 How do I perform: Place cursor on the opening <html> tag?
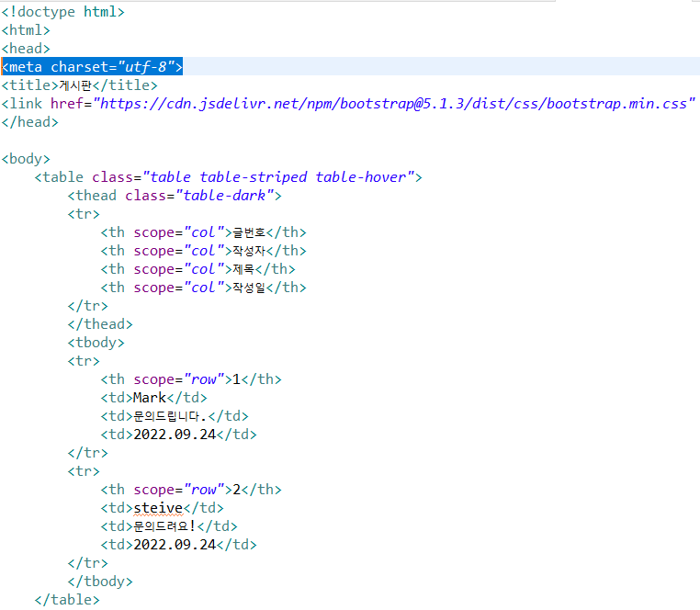point(26,30)
